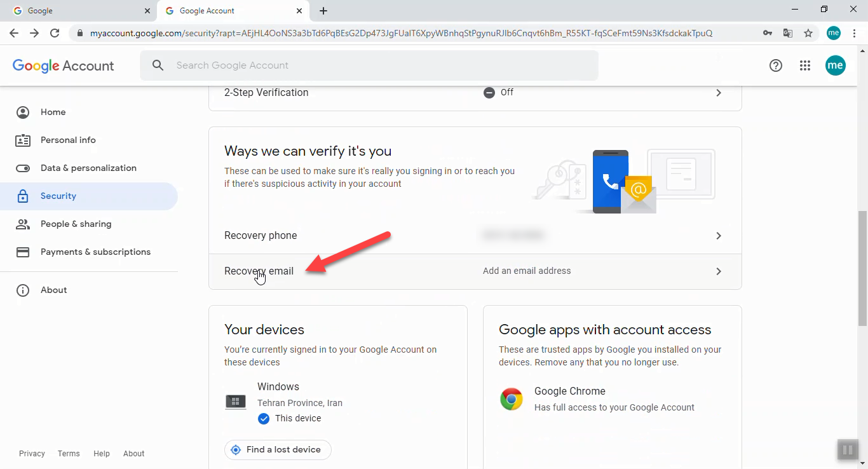Click the Payments & subscriptions card icon
The image size is (868, 469).
point(22,252)
